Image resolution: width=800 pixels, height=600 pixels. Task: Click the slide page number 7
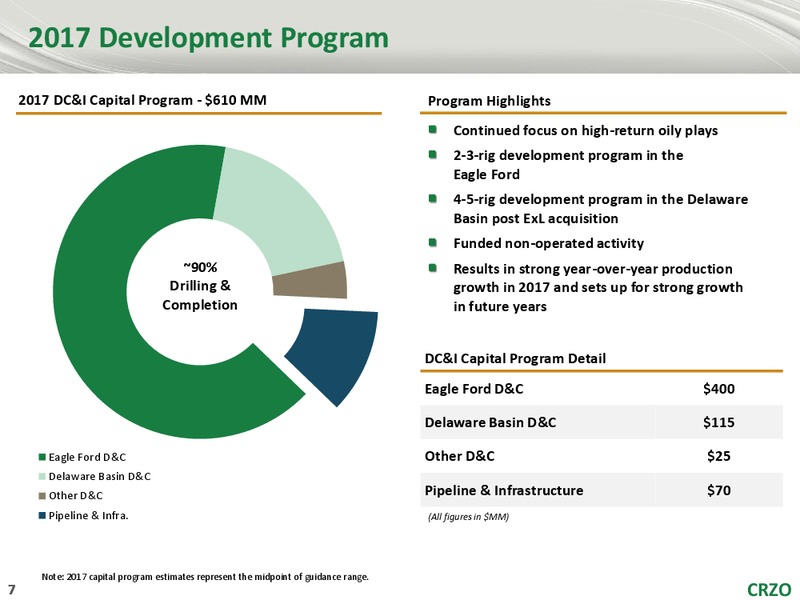(12, 590)
